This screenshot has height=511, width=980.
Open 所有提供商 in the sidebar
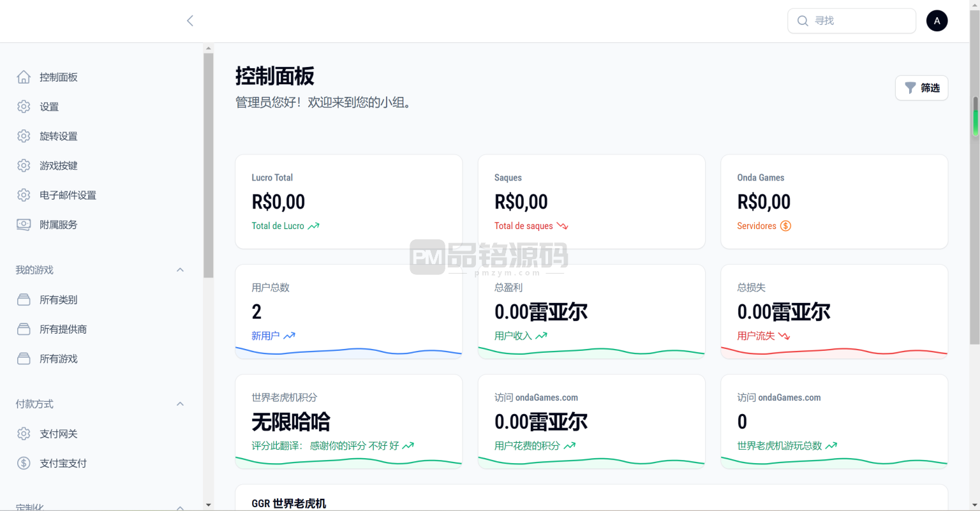63,329
